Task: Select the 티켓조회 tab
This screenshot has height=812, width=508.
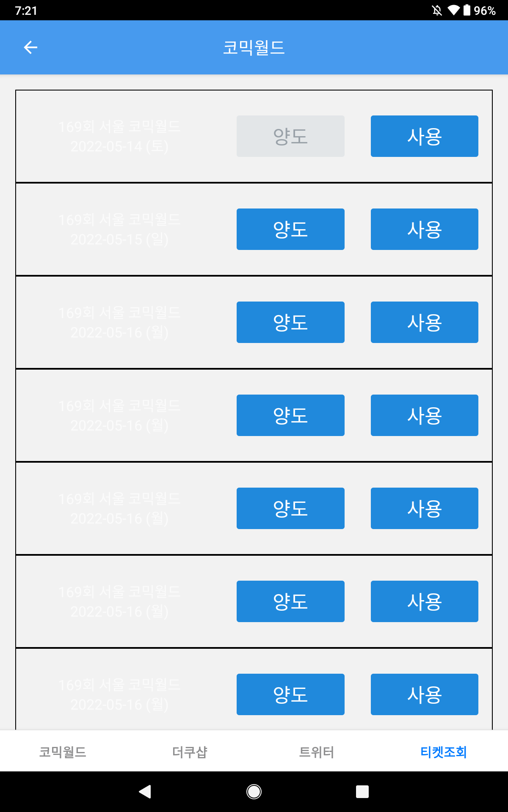Action: pyautogui.click(x=443, y=752)
